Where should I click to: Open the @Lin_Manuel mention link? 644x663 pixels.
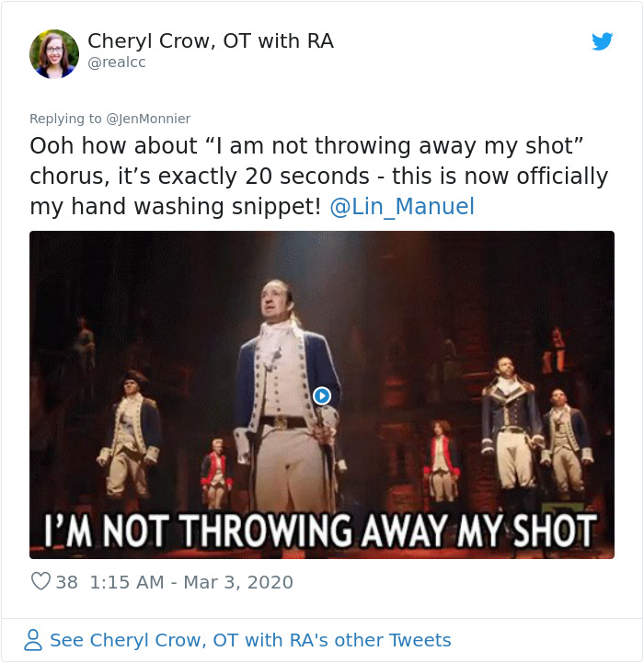coord(401,206)
